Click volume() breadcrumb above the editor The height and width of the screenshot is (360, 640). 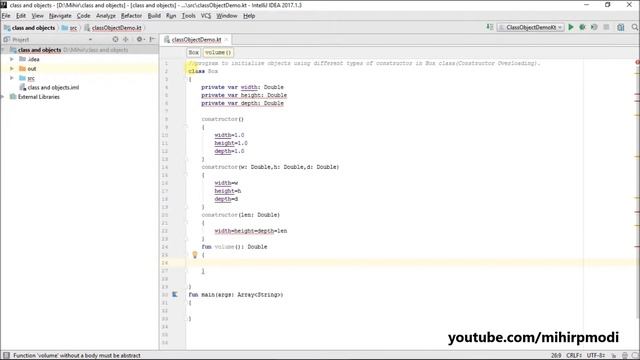pyautogui.click(x=218, y=53)
